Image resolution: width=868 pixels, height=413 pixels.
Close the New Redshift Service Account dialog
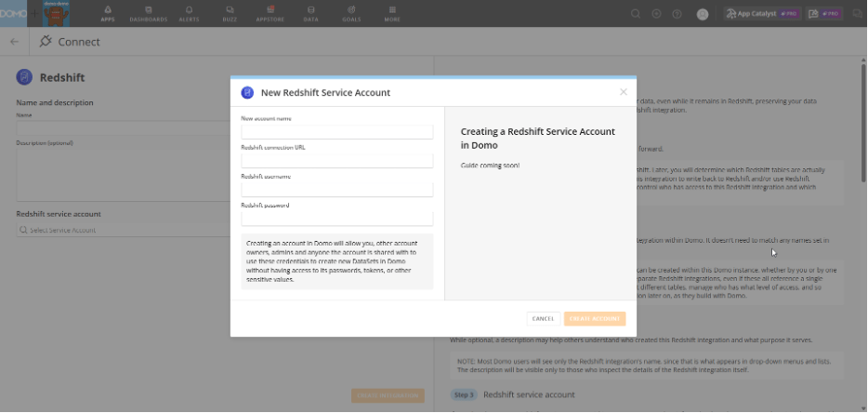pyautogui.click(x=624, y=92)
